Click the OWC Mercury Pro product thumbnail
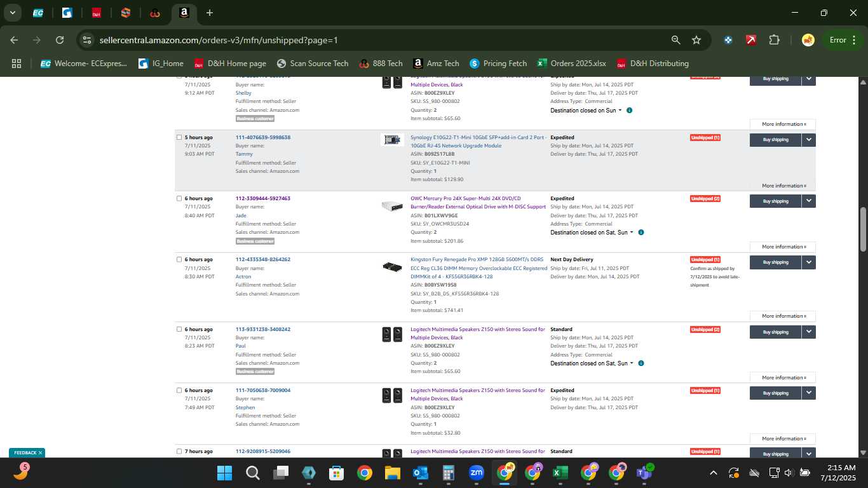 tap(392, 206)
